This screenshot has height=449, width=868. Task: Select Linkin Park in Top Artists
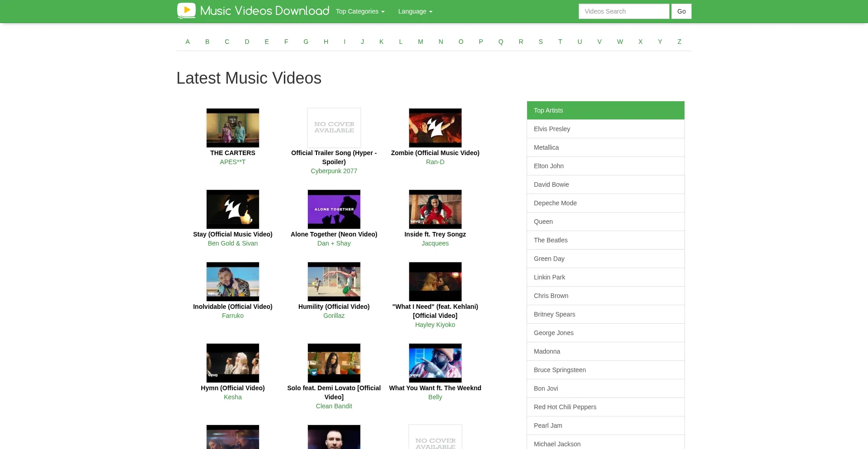tap(606, 277)
